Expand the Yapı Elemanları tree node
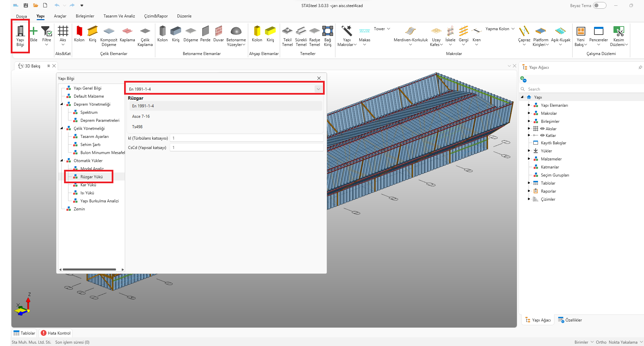 pyautogui.click(x=529, y=105)
